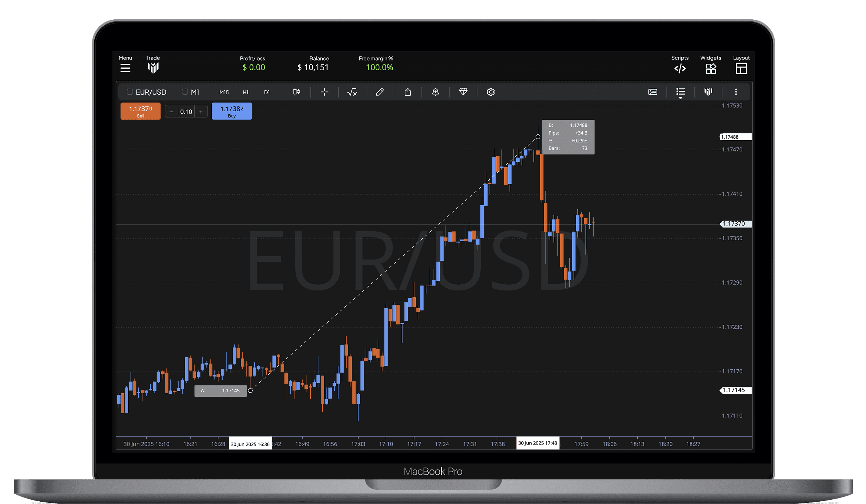Click the candlestick chart type icon
This screenshot has height=504, width=866.
(296, 92)
